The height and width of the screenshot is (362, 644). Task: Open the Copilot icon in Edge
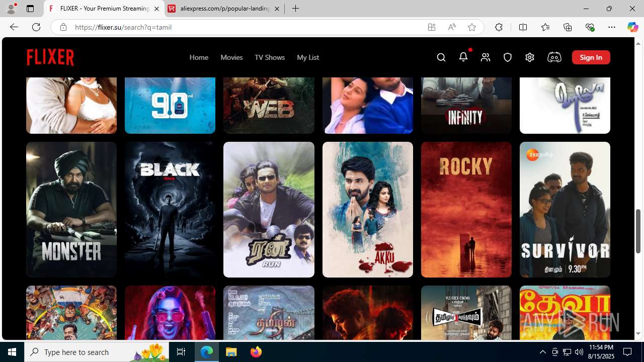pos(632,27)
